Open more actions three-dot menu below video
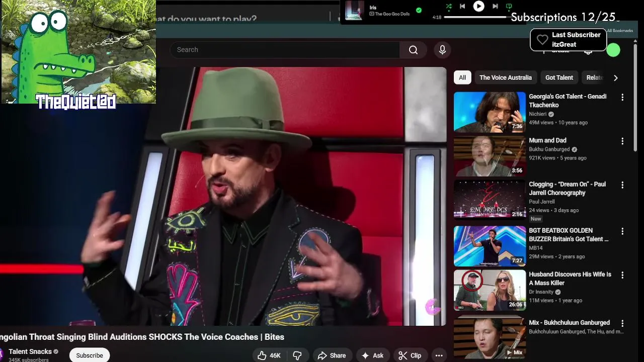The image size is (644, 362). click(x=439, y=355)
